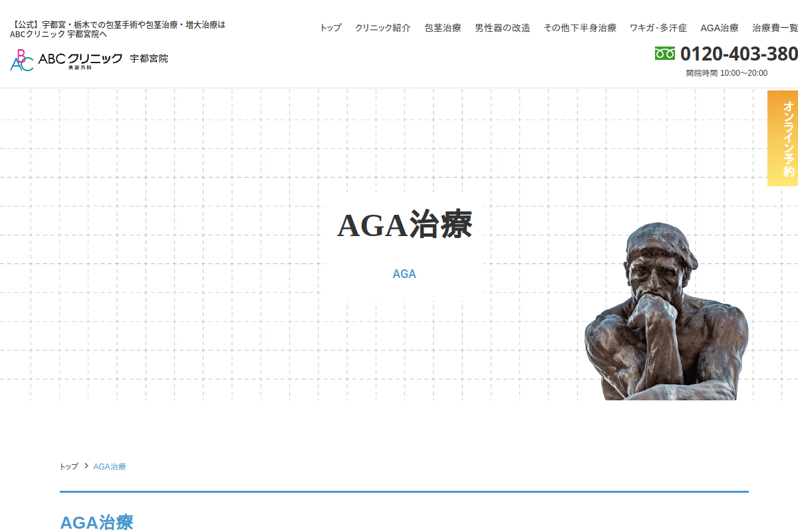Image resolution: width=798 pixels, height=532 pixels.
Task: Click the thinker statue image
Action: pyautogui.click(x=666, y=311)
